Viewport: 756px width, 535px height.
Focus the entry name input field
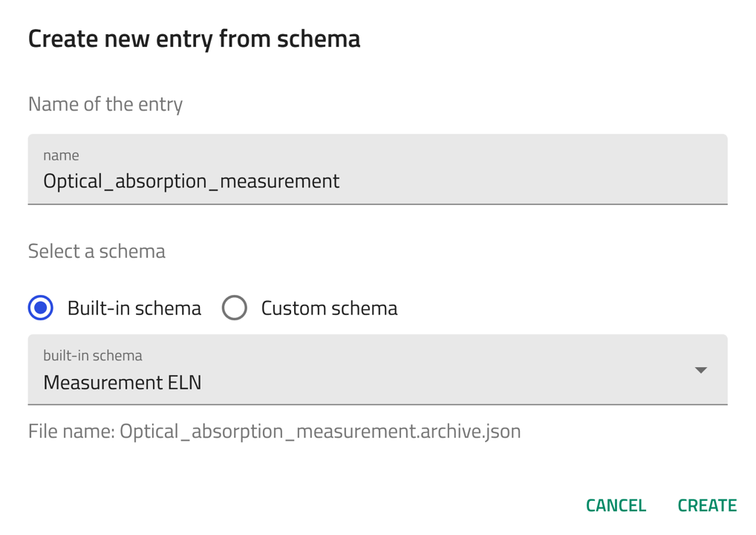pos(377,169)
